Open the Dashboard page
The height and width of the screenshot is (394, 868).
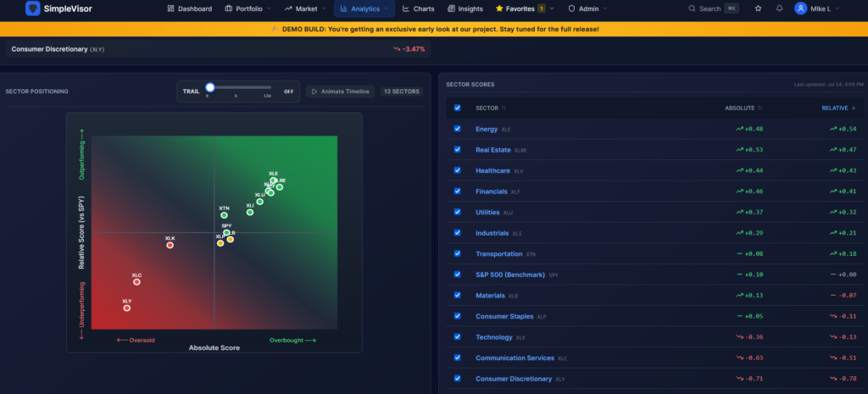click(189, 8)
